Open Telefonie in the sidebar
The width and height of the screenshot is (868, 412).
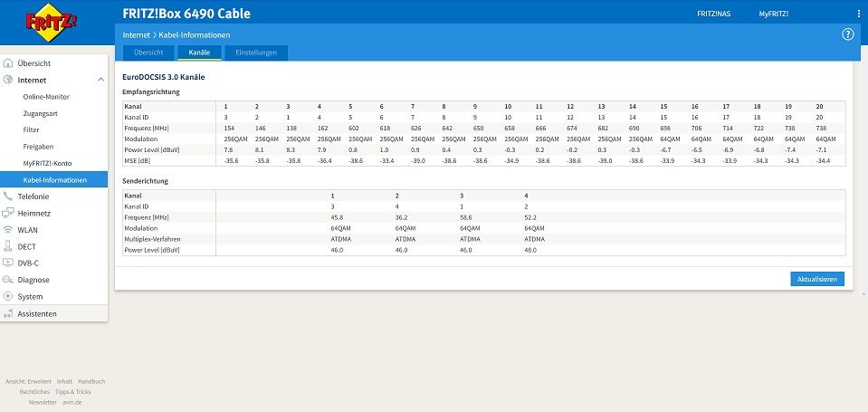coord(33,196)
